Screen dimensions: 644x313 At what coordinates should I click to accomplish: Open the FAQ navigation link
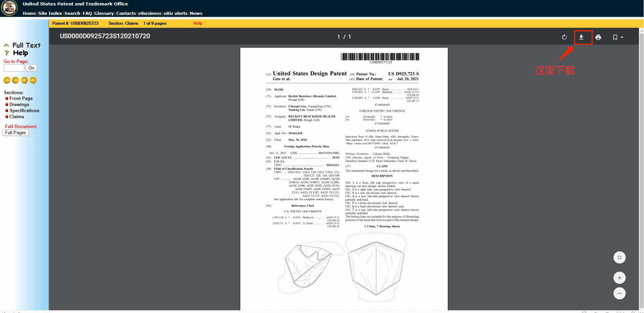point(87,13)
